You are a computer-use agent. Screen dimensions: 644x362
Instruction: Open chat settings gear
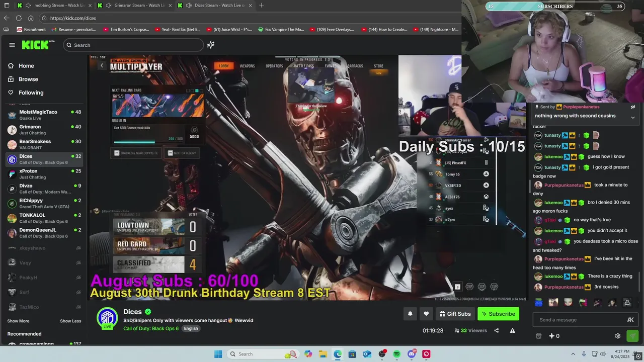pos(618,336)
